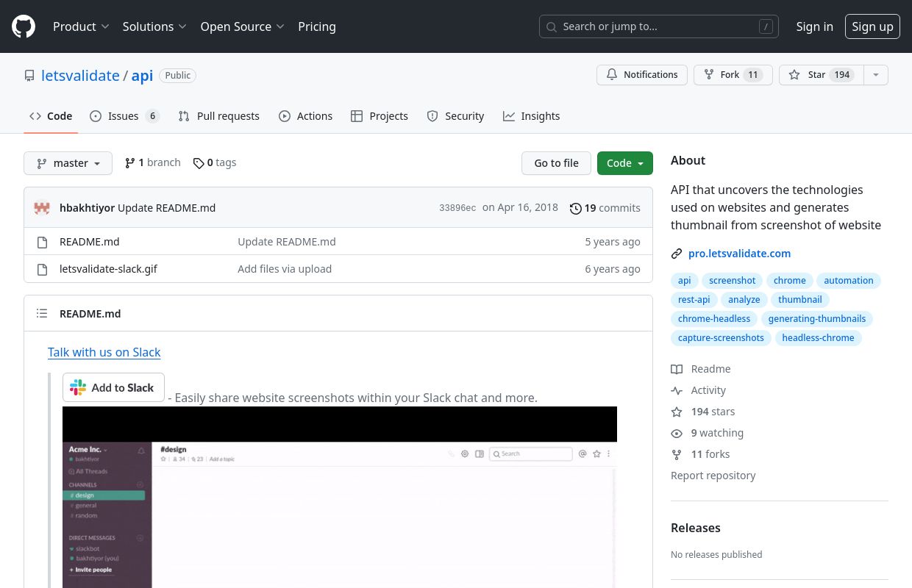Click the Pricing link
The image size is (912, 588).
(317, 26)
